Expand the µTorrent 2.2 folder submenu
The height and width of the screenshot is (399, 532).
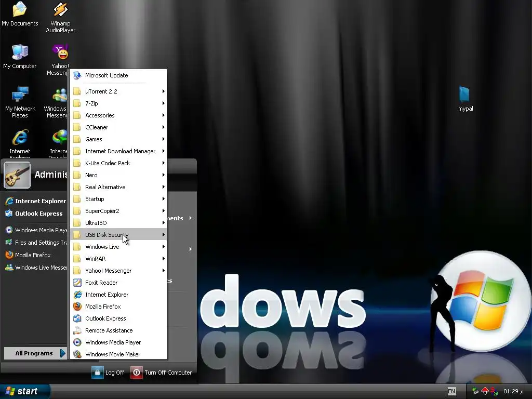click(x=118, y=91)
